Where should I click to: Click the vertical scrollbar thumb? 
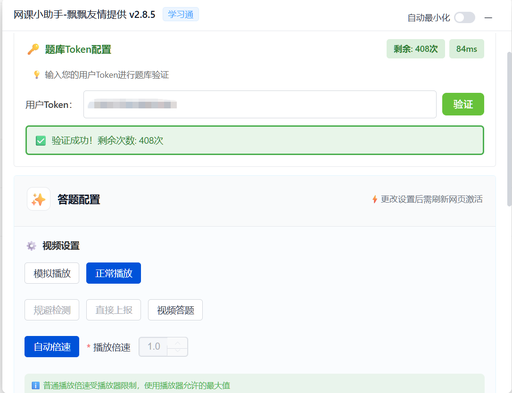point(509,129)
